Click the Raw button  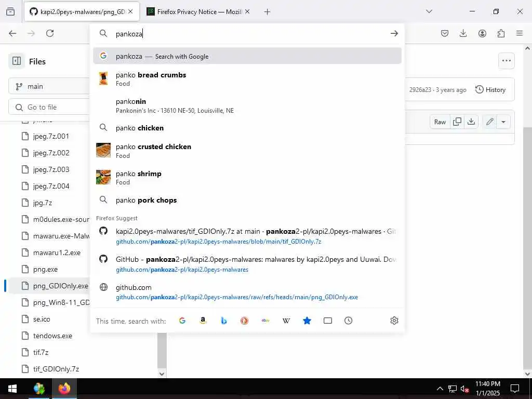point(440,122)
